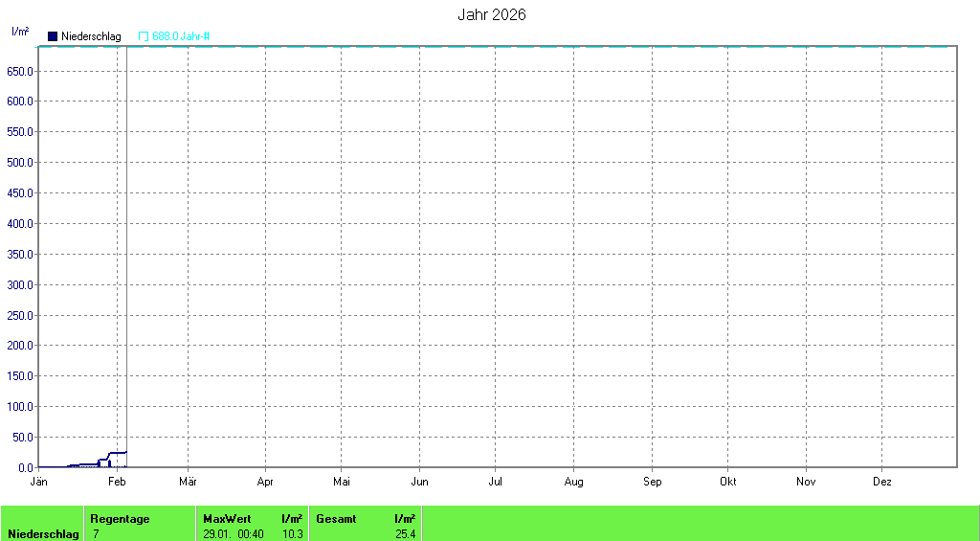Image resolution: width=980 pixels, height=541 pixels.
Task: Click the MaxWert column header
Action: pos(227,519)
